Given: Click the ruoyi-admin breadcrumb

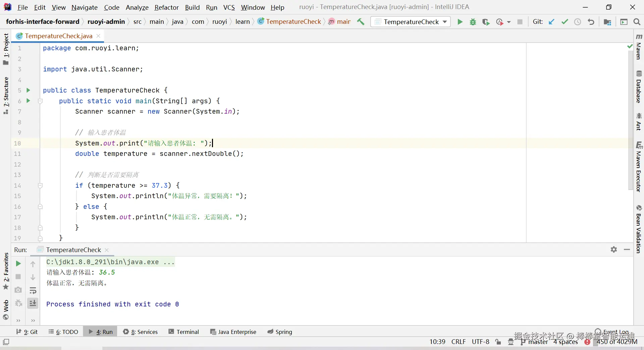Looking at the screenshot, I should (106, 22).
